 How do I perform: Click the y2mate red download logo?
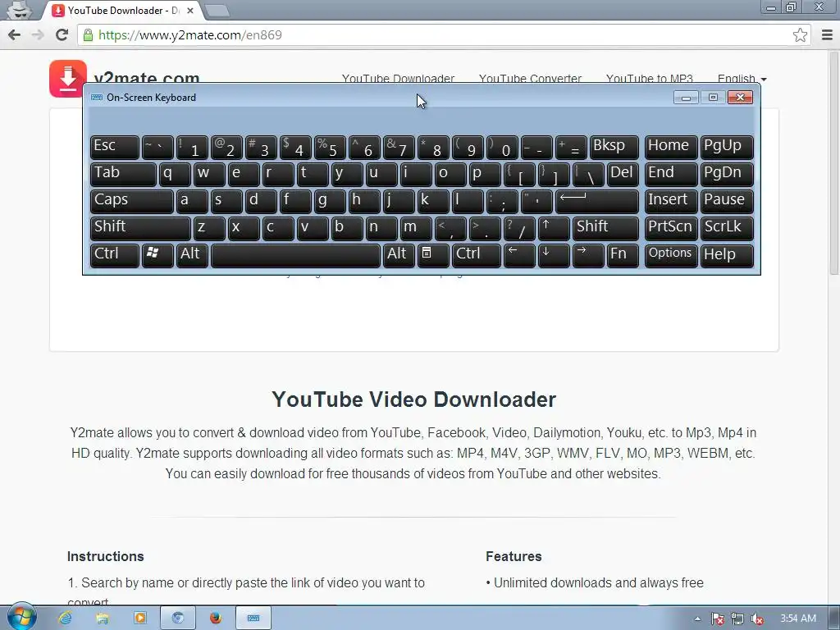pyautogui.click(x=68, y=79)
